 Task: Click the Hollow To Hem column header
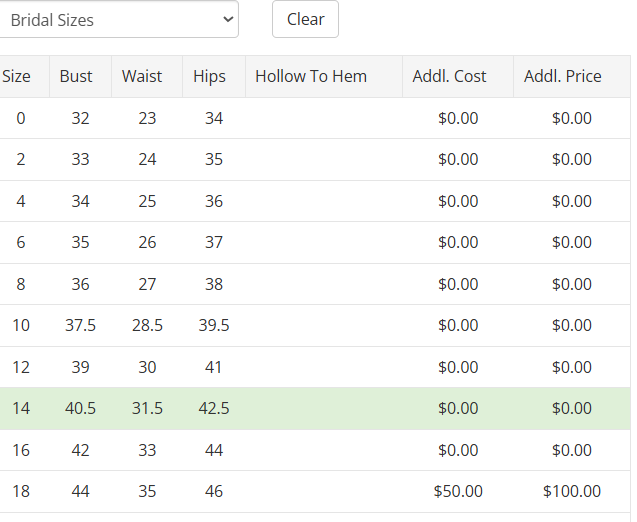311,76
